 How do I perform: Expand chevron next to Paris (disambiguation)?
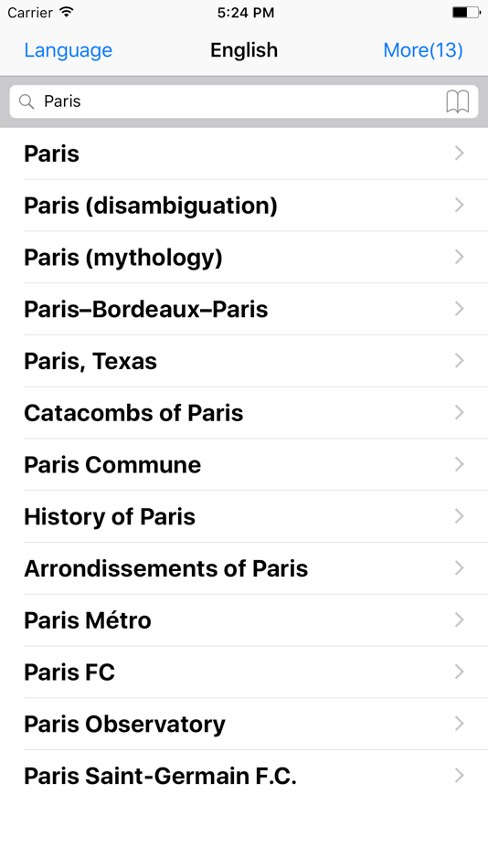[x=459, y=206]
